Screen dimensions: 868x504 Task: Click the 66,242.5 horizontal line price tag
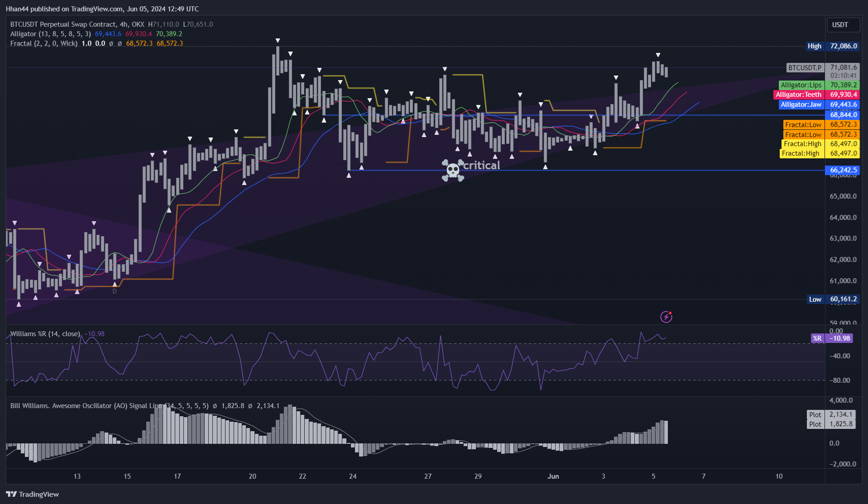(x=843, y=170)
